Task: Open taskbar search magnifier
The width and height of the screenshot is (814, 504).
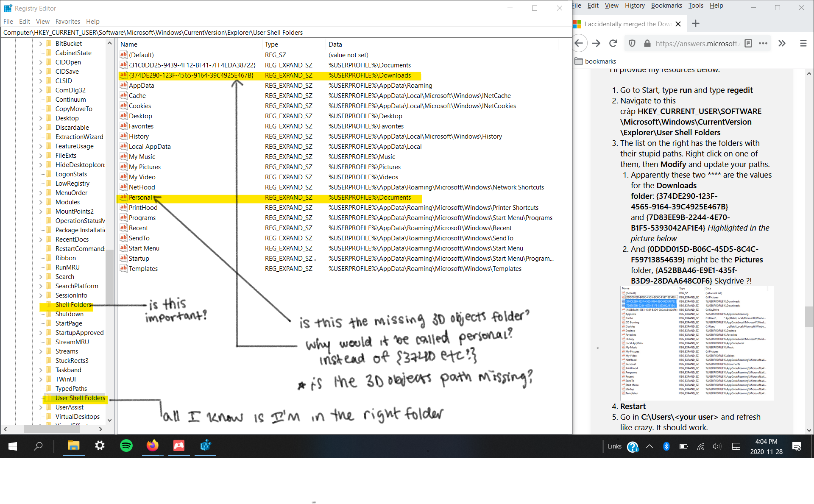Action: [38, 446]
